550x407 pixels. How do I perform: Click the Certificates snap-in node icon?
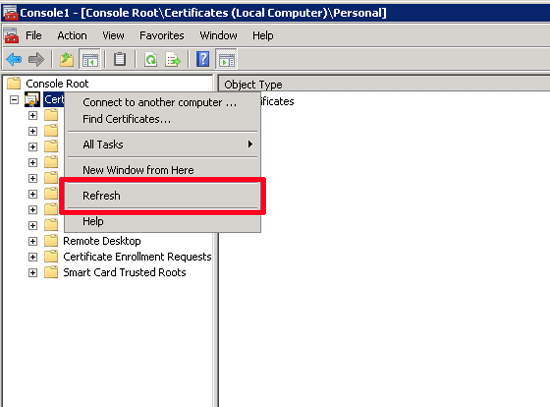[x=32, y=99]
